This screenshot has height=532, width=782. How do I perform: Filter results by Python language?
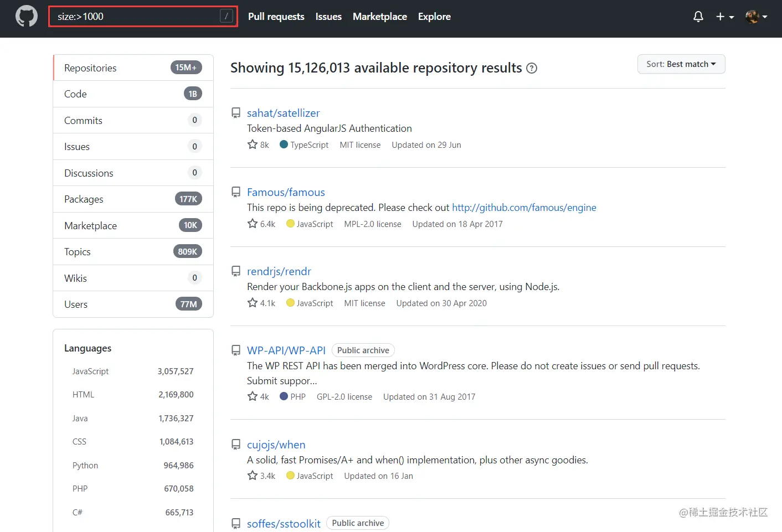tap(133, 466)
